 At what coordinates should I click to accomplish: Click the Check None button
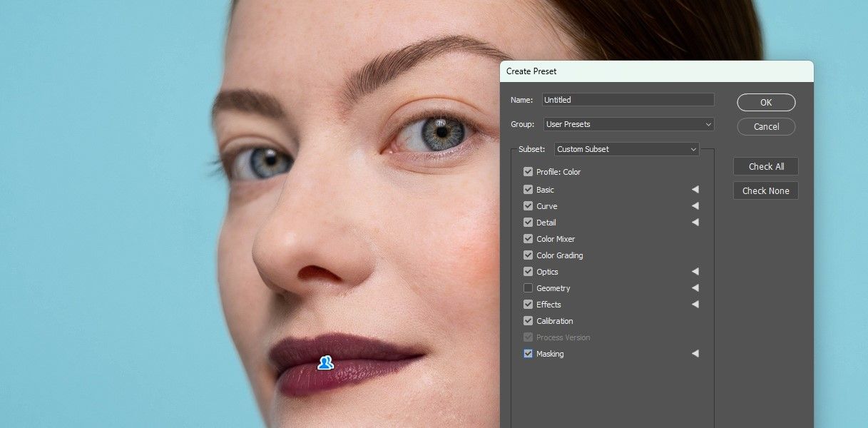point(766,190)
